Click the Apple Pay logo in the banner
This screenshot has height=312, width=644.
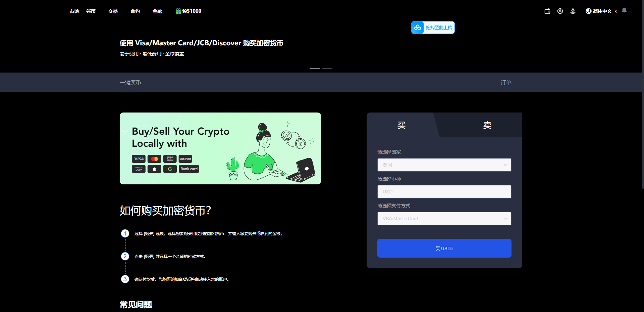click(154, 169)
